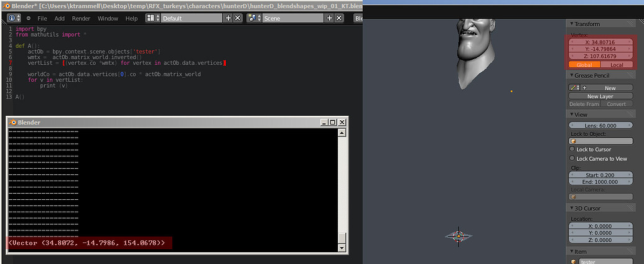Delete the Default screen layout
644x264 pixels.
click(x=238, y=18)
